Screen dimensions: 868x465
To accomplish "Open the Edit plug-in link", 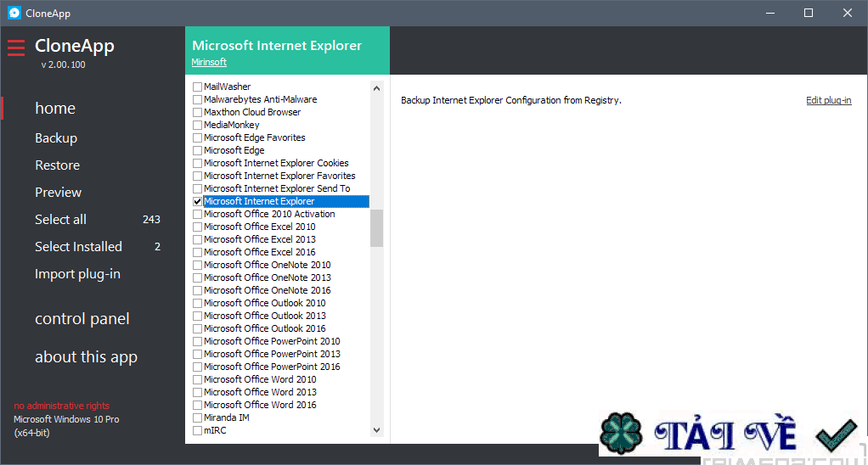I will [828, 101].
